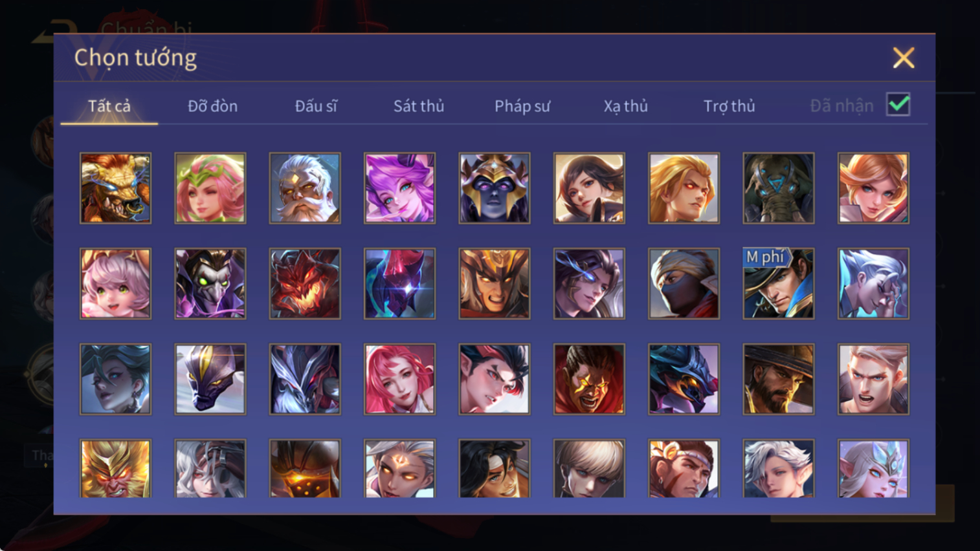
Task: Filter heroes by Sát thủ tab
Action: pos(419,106)
